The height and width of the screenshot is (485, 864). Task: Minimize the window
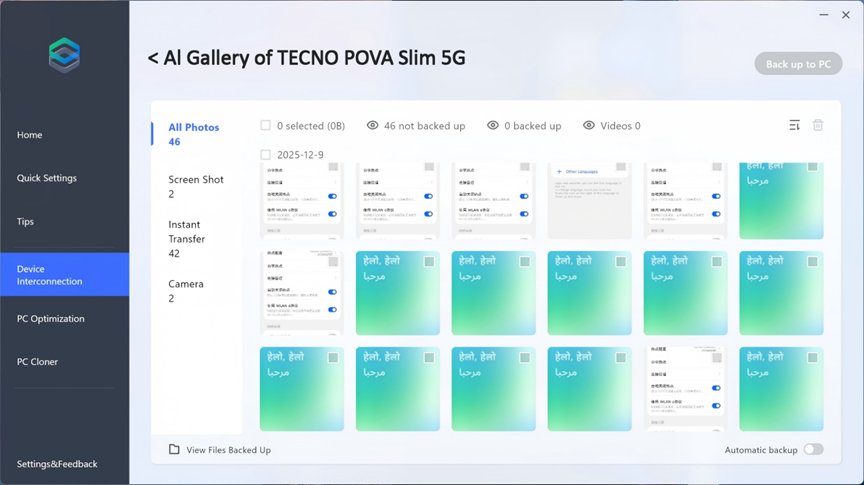(823, 15)
